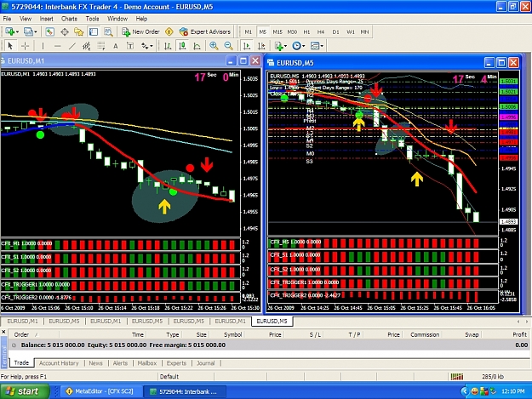Switch chart display to Candlesticks
Image resolution: width=532 pixels, height=399 pixels.
click(x=182, y=46)
